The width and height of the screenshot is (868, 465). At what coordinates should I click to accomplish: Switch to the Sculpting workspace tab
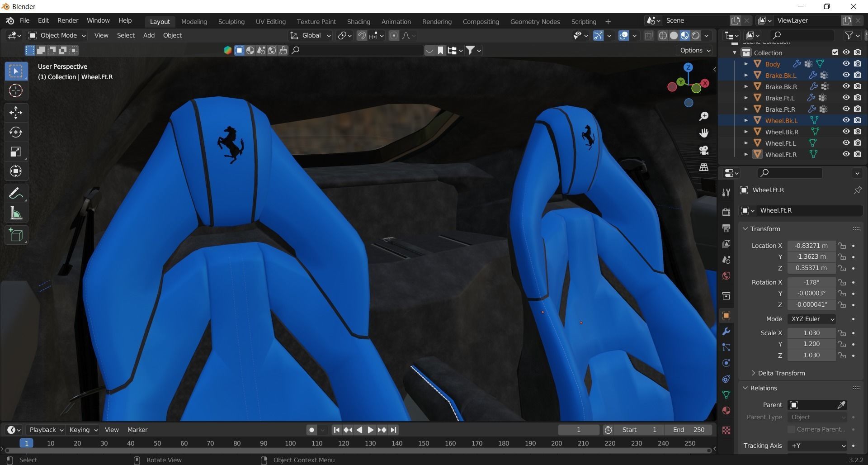pos(231,21)
